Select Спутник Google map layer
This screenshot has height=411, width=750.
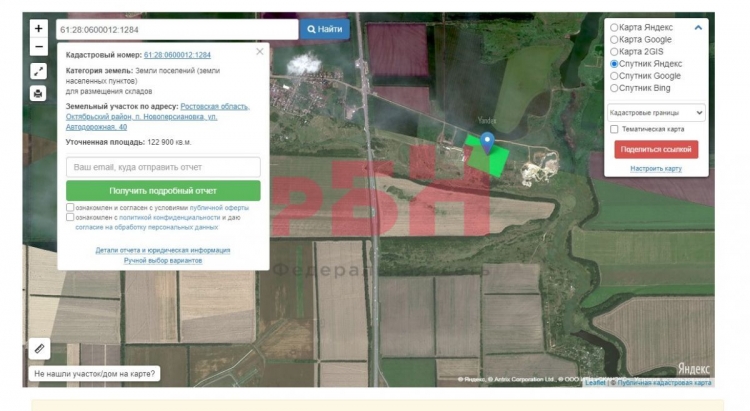[x=614, y=76]
